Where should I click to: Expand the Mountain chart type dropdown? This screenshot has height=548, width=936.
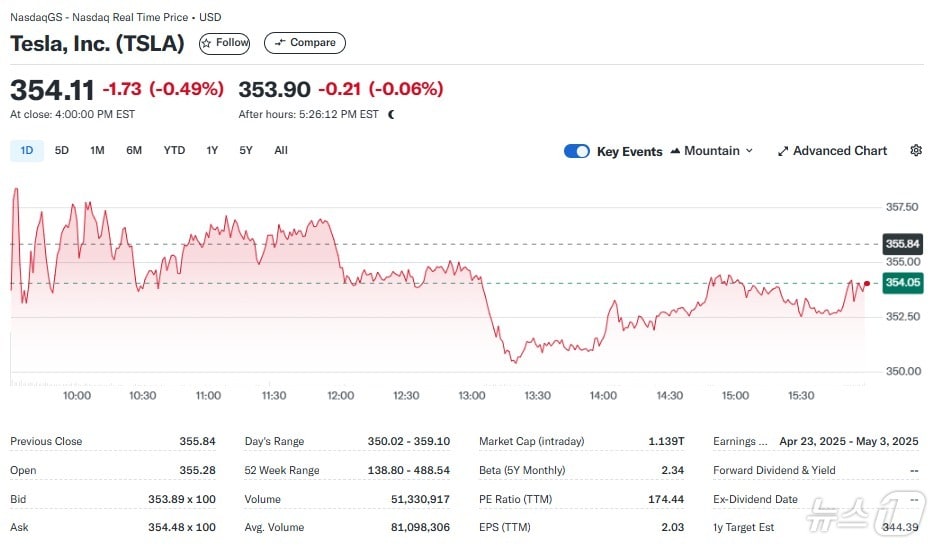pyautogui.click(x=749, y=151)
